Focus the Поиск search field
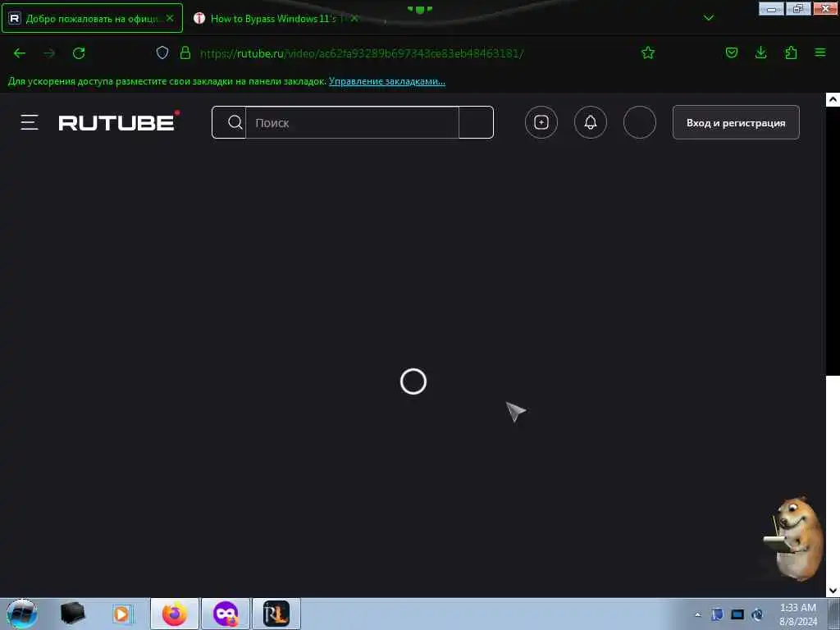840x630 pixels. coord(352,123)
